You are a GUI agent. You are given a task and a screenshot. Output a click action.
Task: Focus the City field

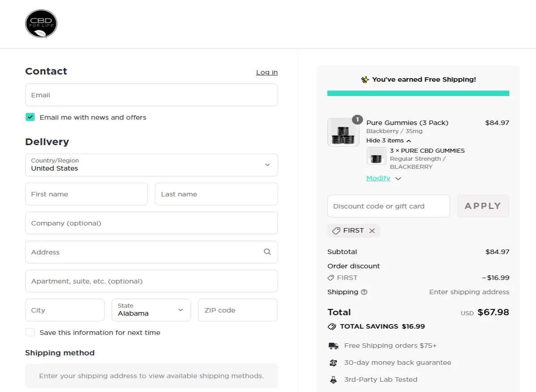pos(65,310)
